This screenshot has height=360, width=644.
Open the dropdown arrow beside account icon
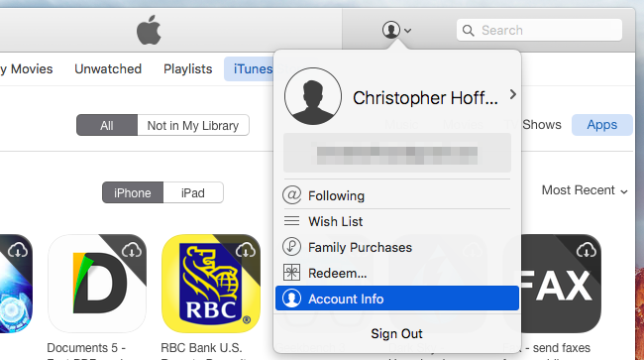coord(407,31)
